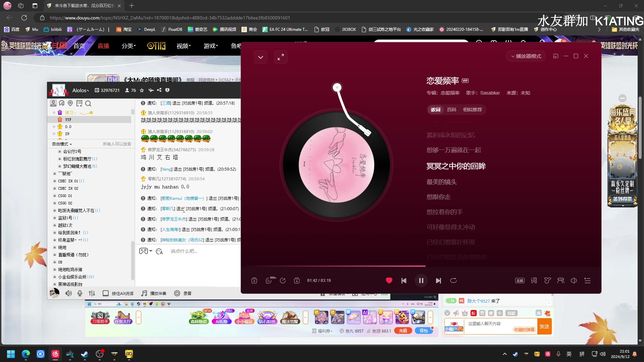Click the airplane icon in YY header

[x=151, y=90]
